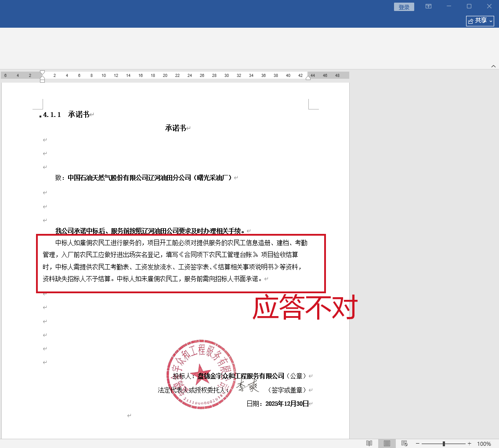
Task: Click the share icon in 共享 button
Action: (471, 21)
